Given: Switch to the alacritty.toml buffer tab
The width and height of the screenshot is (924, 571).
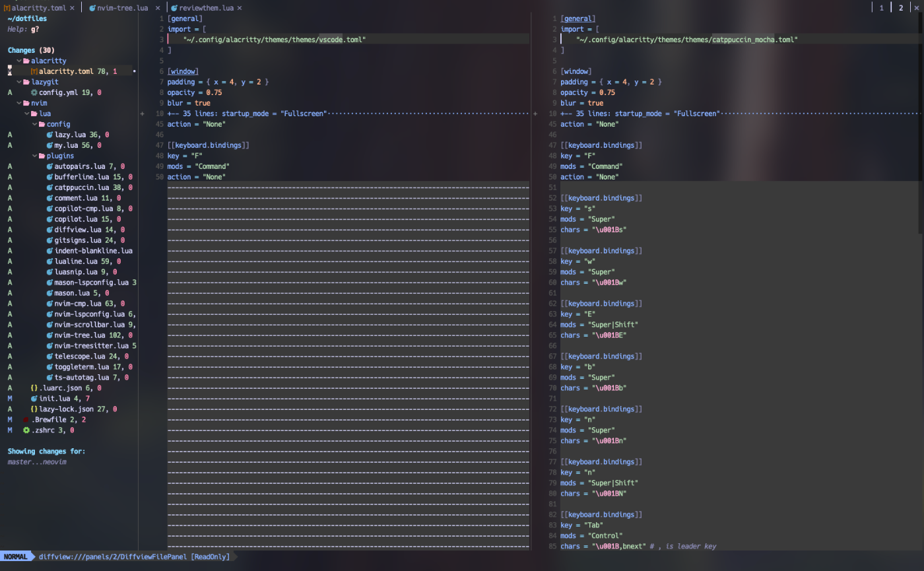Looking at the screenshot, I should point(38,8).
